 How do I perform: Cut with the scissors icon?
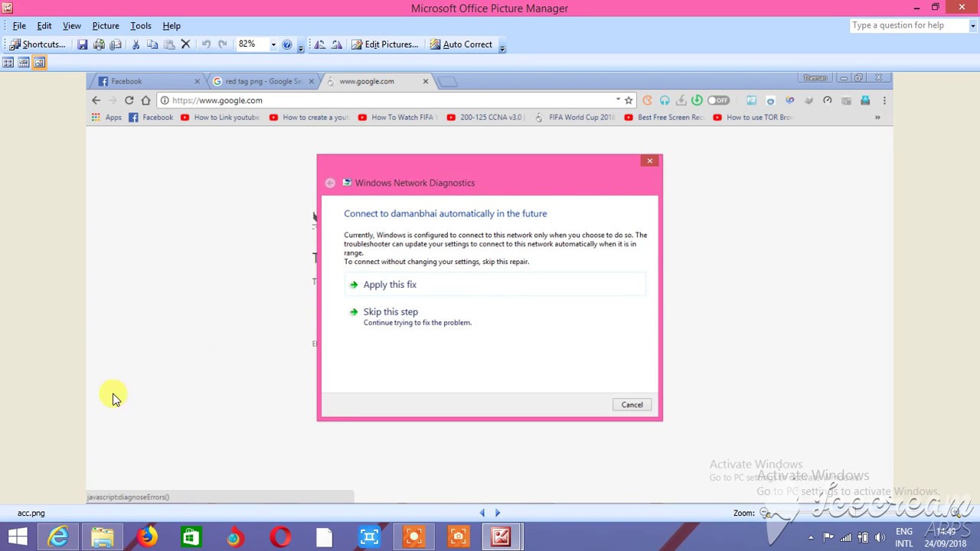coord(136,44)
